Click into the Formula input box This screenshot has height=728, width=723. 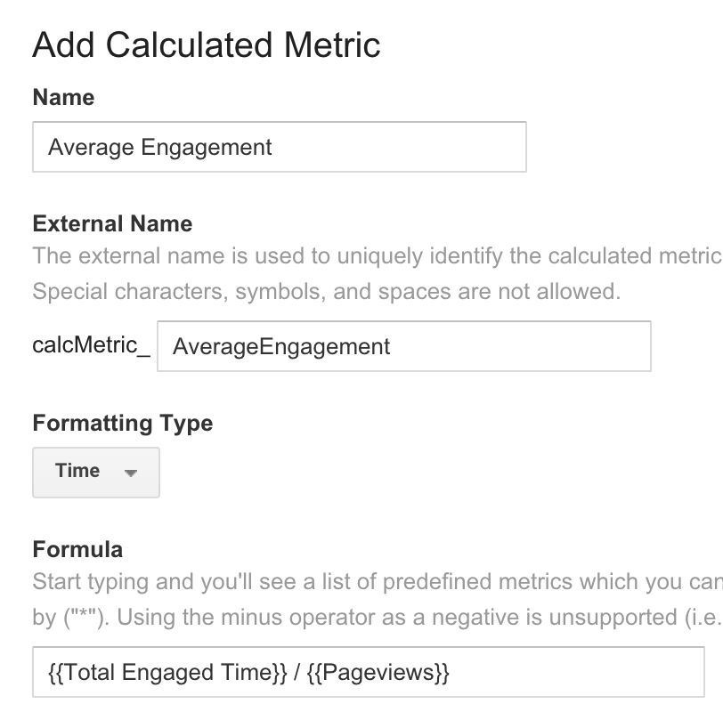click(369, 672)
